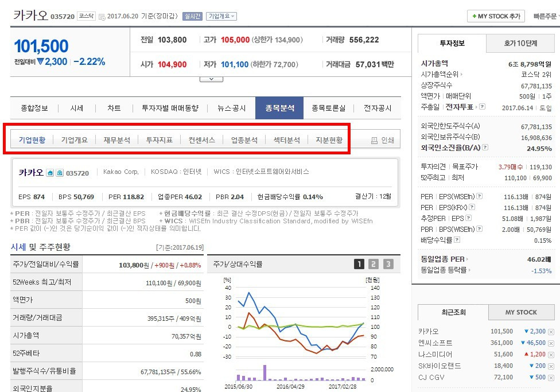The image size is (560, 392).
Task: Click help icon next to PER EPS(WISEfn)
Action: coord(479,196)
